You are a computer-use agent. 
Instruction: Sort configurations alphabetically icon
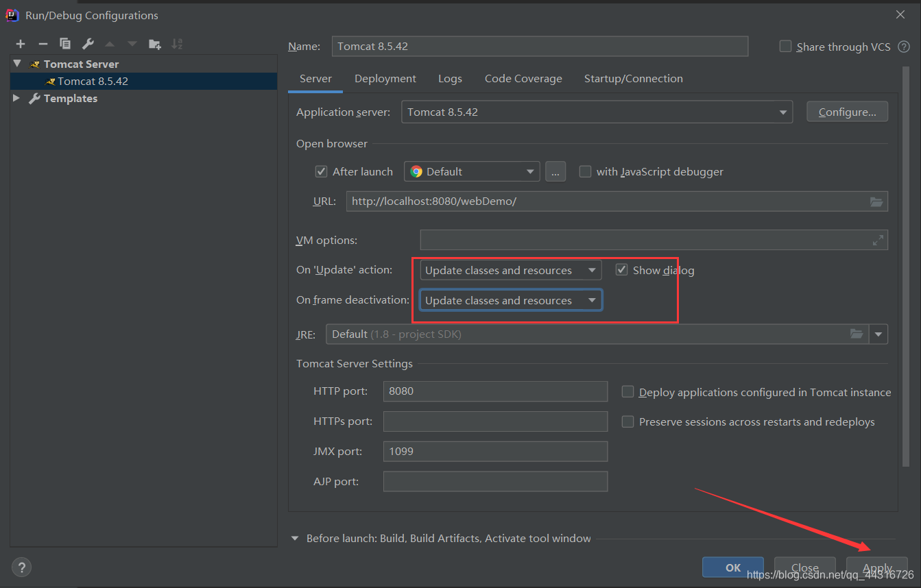coord(177,44)
